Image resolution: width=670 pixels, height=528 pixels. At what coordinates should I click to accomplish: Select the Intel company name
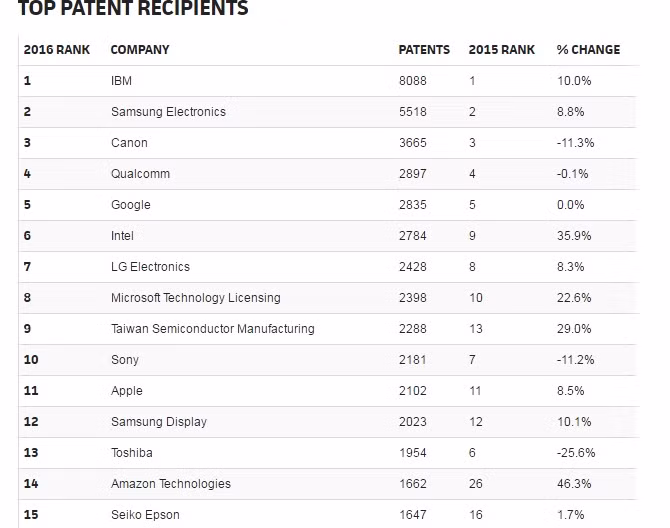point(122,236)
